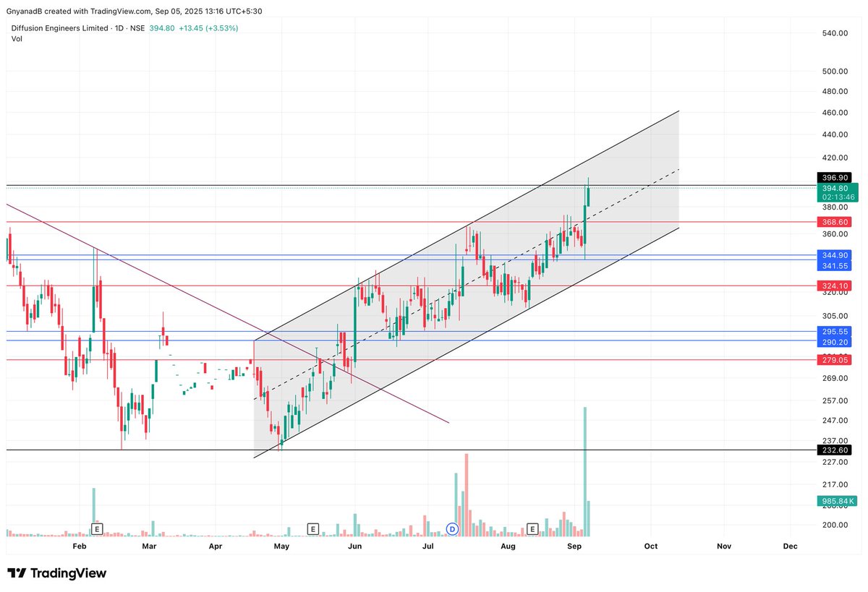Screen dimensions: 868x592
Task: Select the July dividend "D" marker
Action: 451,528
